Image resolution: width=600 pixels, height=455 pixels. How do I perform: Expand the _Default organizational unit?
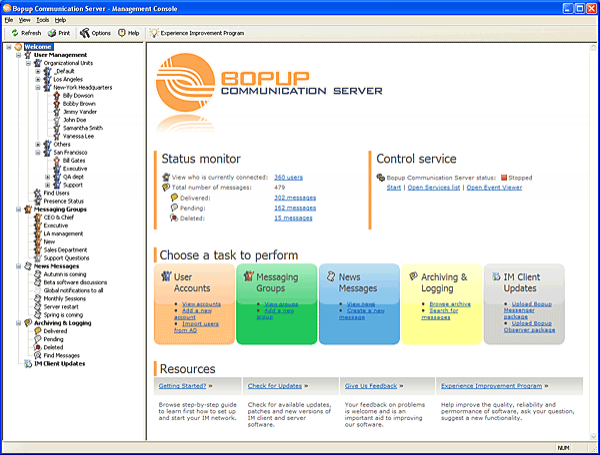point(38,71)
